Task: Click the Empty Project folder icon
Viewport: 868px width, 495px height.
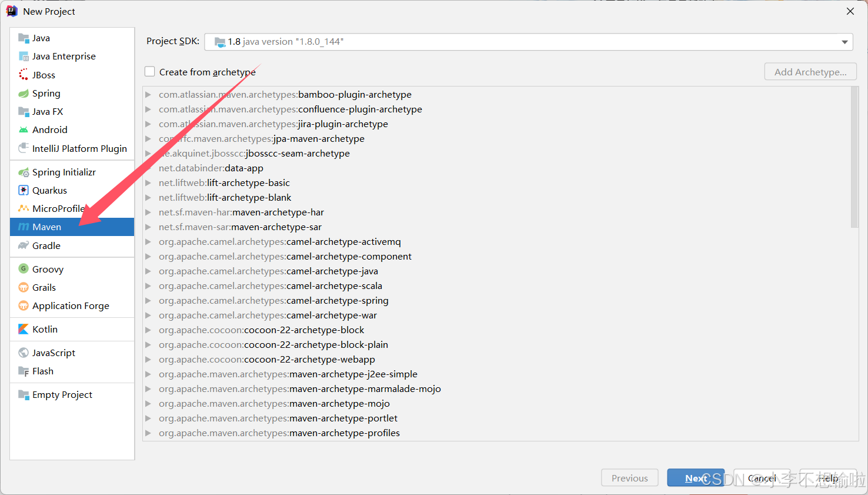Action: pos(24,394)
